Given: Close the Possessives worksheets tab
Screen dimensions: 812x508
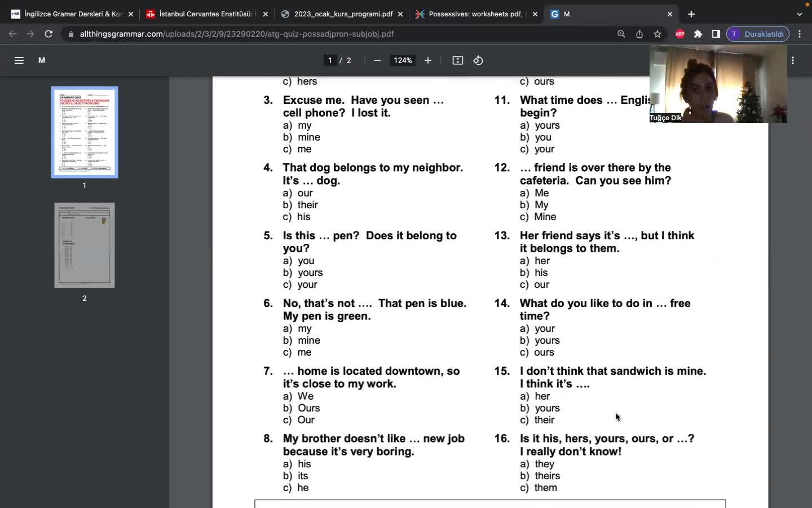Looking at the screenshot, I should click(535, 14).
